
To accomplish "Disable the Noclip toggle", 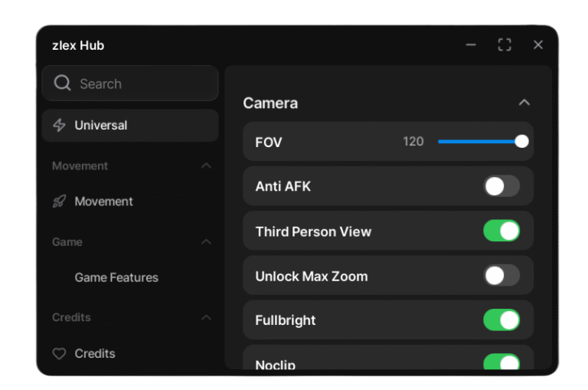I will pos(501,362).
